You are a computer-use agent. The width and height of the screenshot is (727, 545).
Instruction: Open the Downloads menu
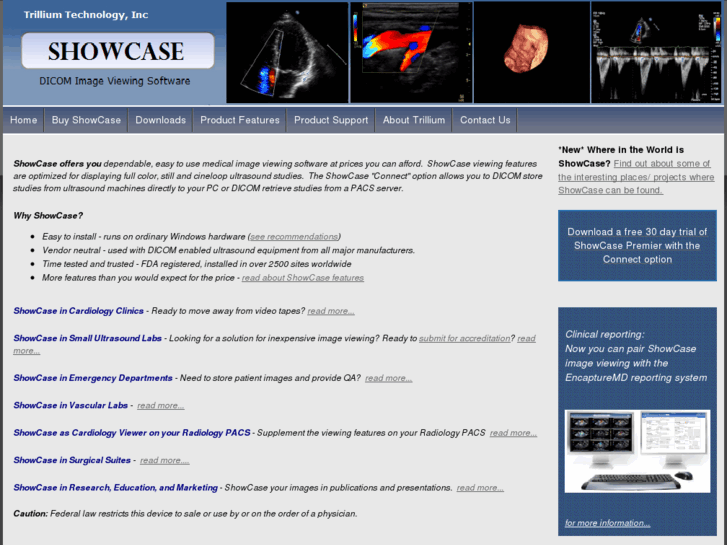point(160,120)
